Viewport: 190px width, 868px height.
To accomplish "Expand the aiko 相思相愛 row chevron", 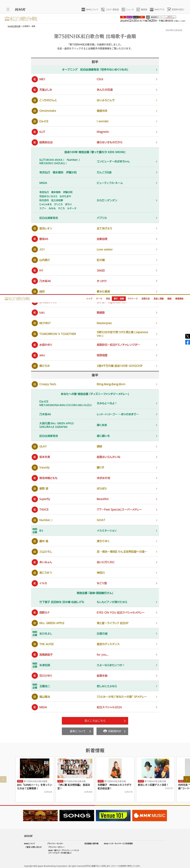I will tap(156, 355).
